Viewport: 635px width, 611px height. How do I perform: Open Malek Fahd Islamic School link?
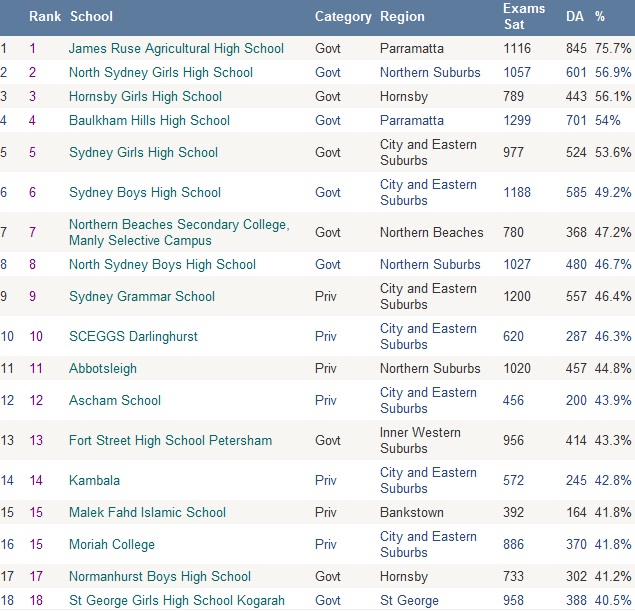point(147,512)
